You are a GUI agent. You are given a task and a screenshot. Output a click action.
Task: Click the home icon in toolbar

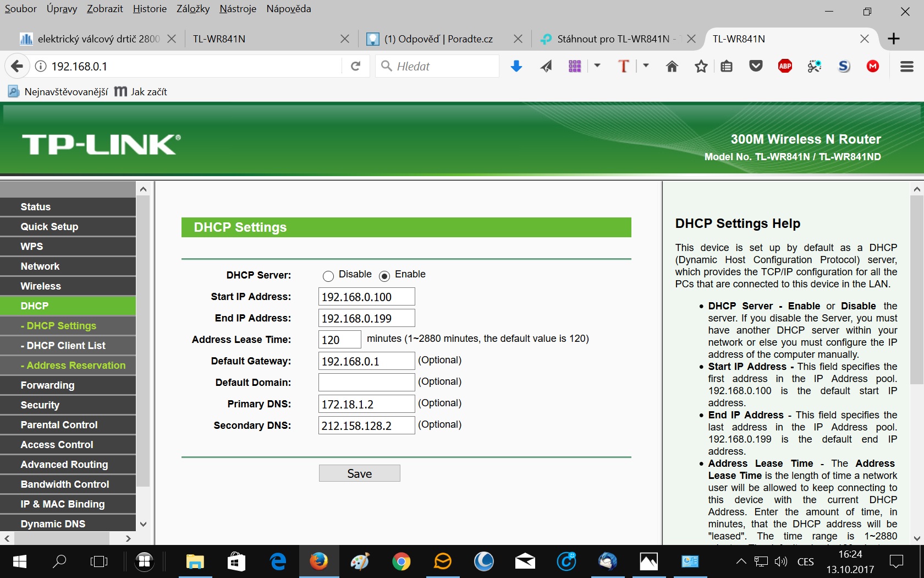672,67
